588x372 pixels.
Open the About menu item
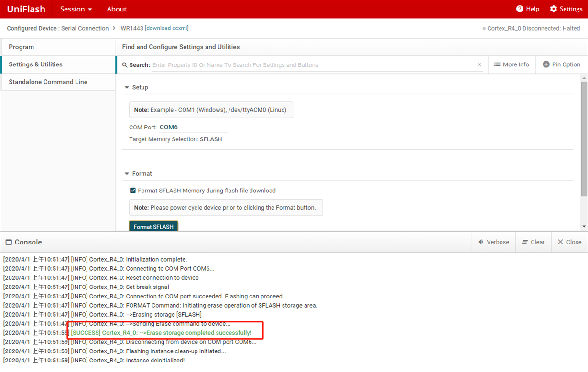coord(117,9)
